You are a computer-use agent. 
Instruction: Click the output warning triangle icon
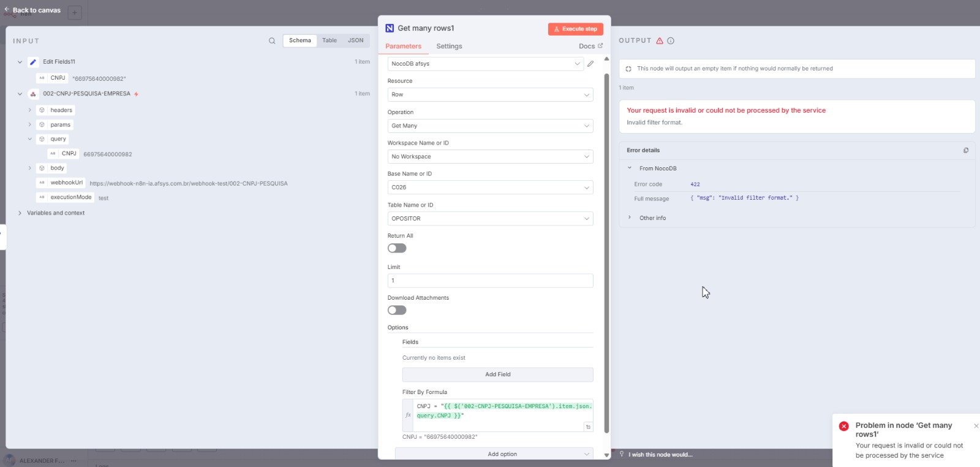(x=660, y=41)
